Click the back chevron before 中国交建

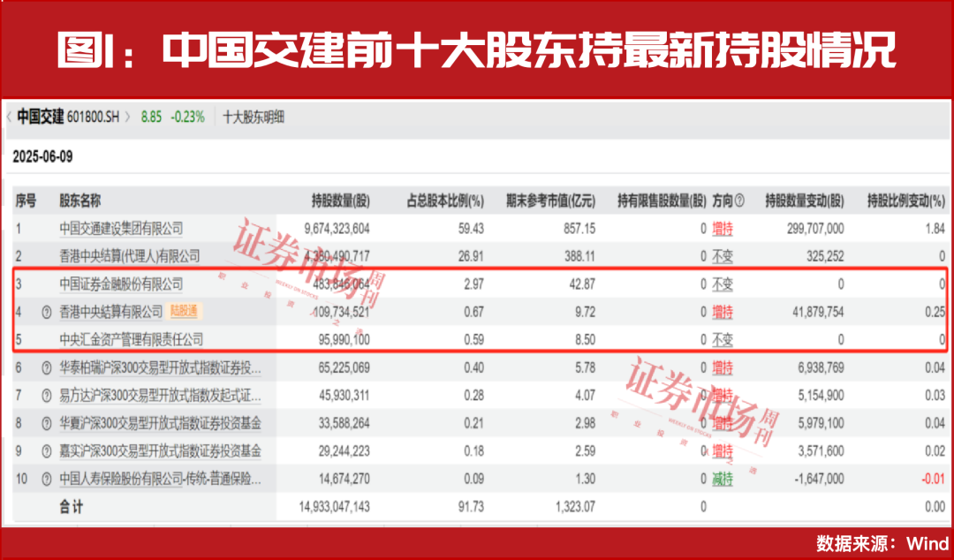9,117
